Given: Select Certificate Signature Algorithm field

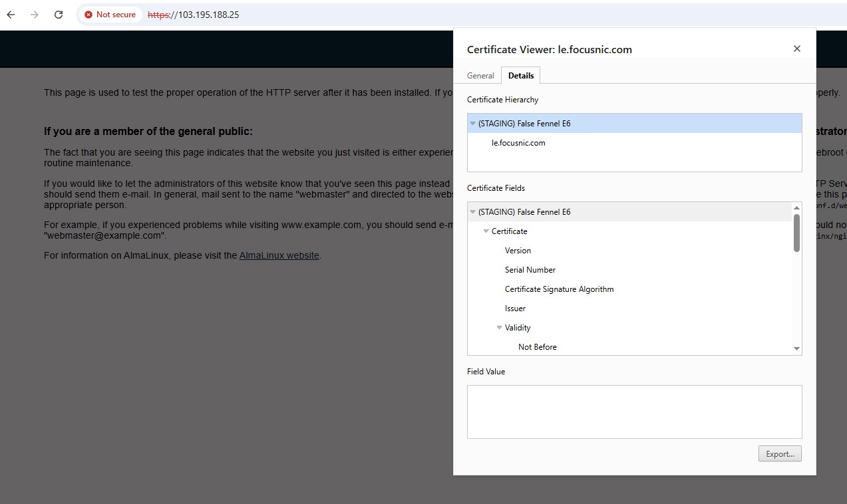Looking at the screenshot, I should click(x=559, y=289).
